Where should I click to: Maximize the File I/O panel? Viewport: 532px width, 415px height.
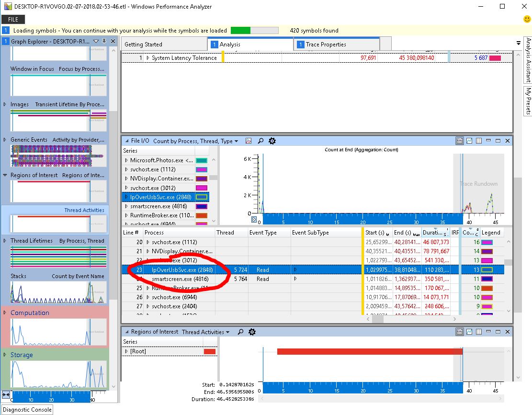(498, 141)
